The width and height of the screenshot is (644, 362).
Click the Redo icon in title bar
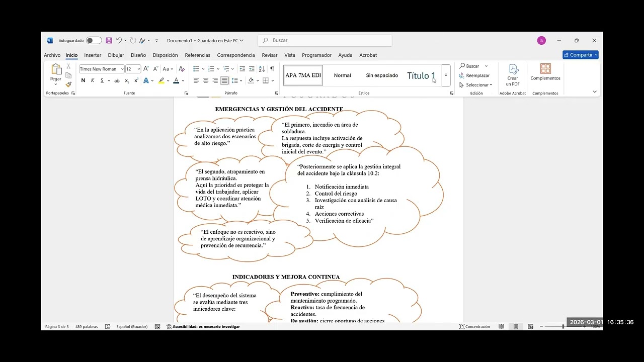[133, 40]
